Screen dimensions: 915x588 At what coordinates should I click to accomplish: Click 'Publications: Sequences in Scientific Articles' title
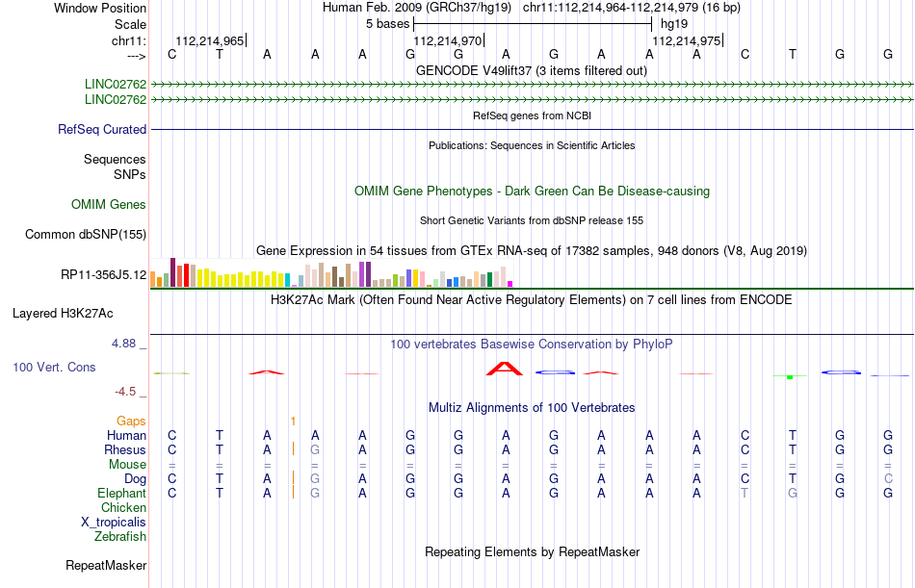(x=532, y=146)
